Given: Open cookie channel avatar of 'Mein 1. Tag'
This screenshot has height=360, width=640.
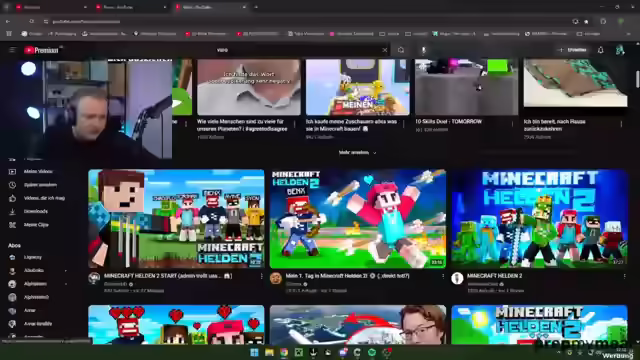Looking at the screenshot, I should click(x=276, y=278).
